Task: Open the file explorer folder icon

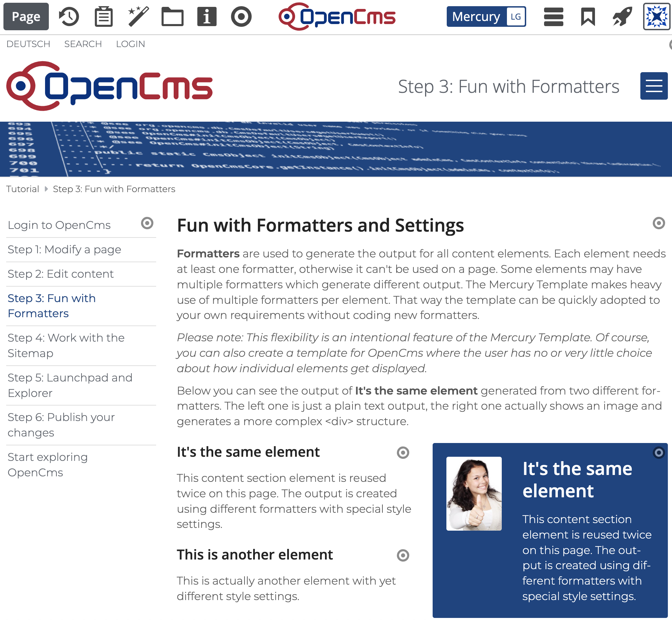Action: [x=173, y=16]
